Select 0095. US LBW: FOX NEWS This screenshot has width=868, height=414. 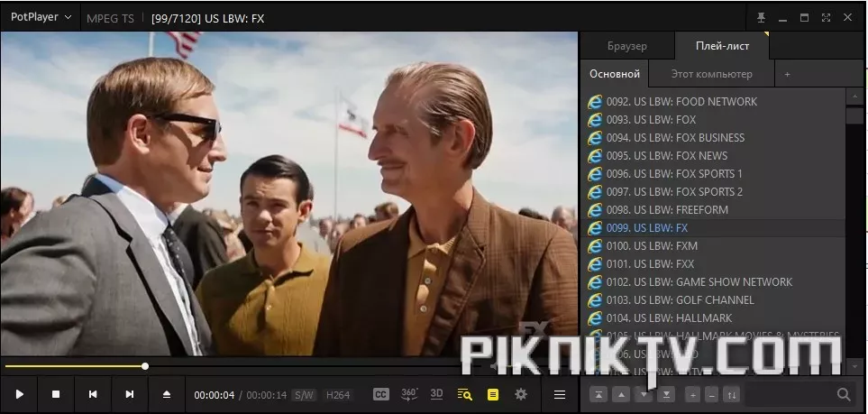coord(713,156)
